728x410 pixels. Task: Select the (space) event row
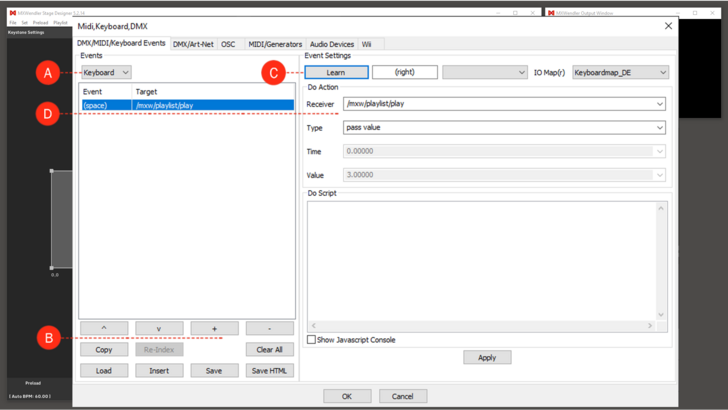pyautogui.click(x=188, y=105)
